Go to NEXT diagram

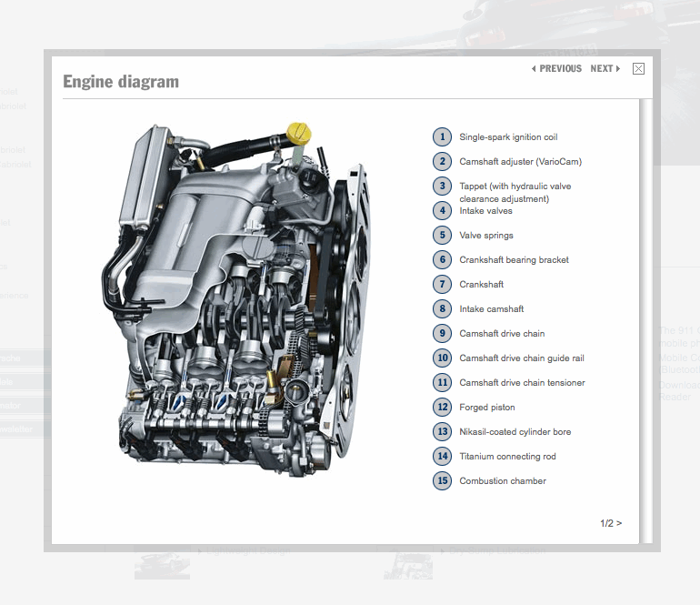pyautogui.click(x=605, y=69)
